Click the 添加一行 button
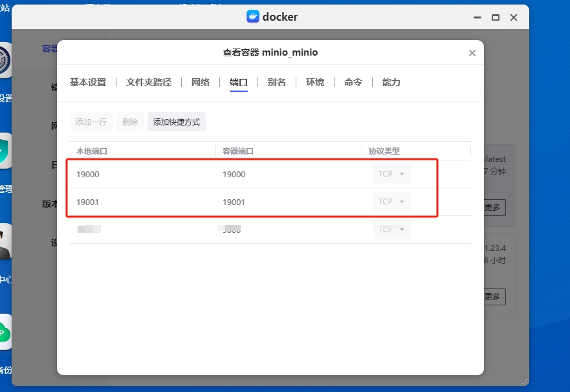Viewport: 570px width, 392px height. 91,122
